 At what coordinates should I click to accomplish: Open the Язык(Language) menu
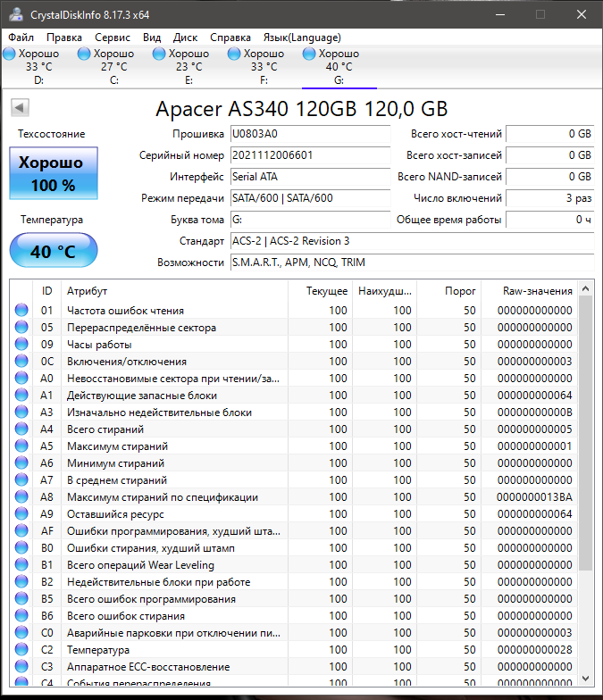coord(302,37)
